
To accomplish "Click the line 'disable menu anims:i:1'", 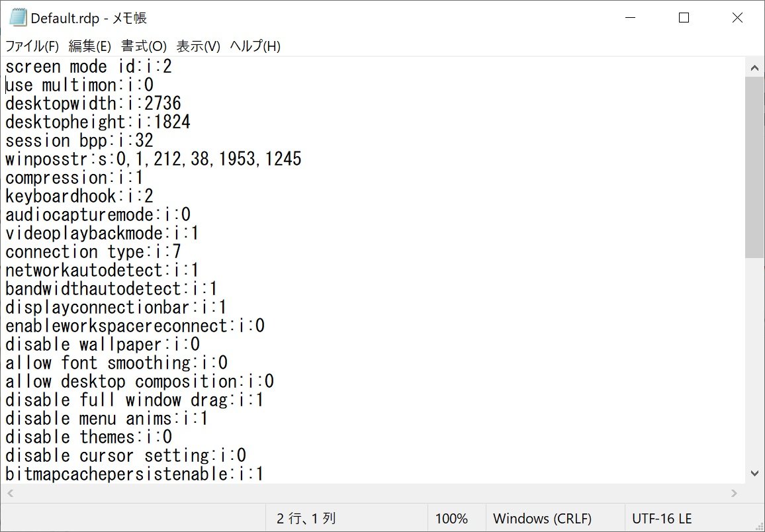I will point(107,418).
